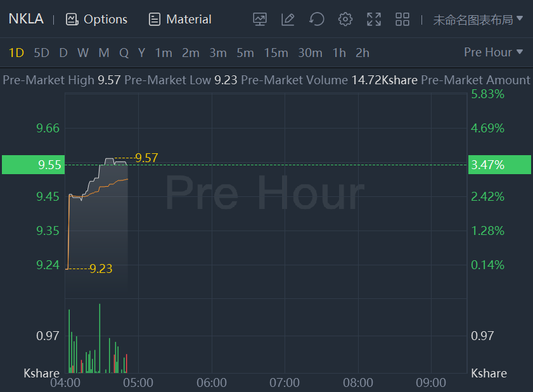Screen dimensions: 533x392
Task: Expand chart to fullscreen
Action: coord(374,19)
